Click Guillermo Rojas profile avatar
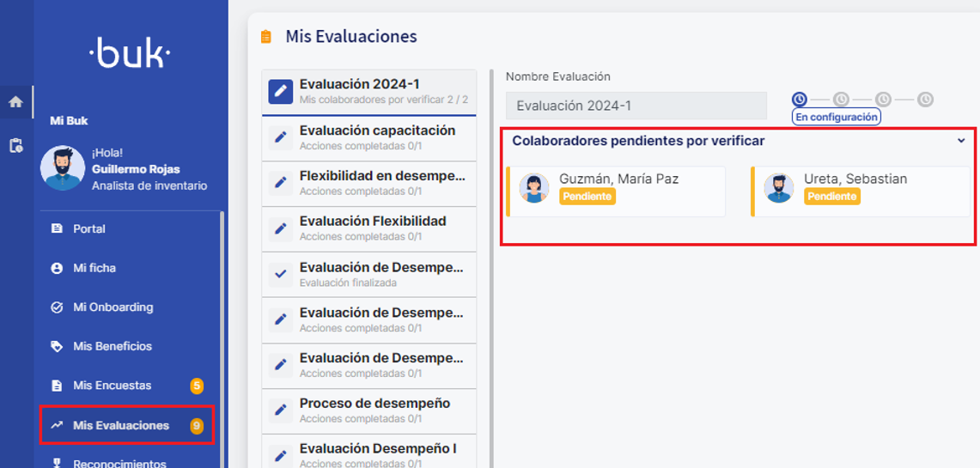Screen dimensions: 980x468 click(x=62, y=167)
